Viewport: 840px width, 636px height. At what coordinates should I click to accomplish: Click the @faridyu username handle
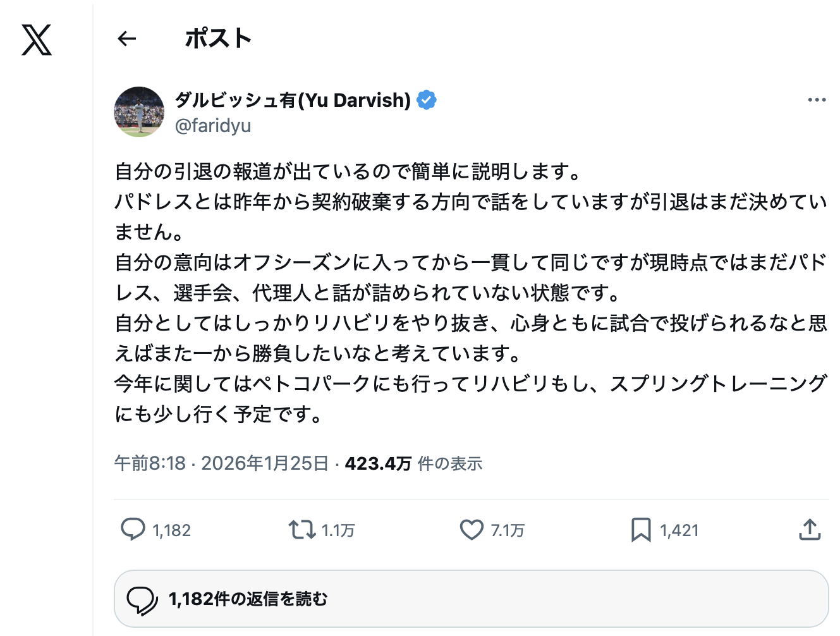[x=213, y=126]
